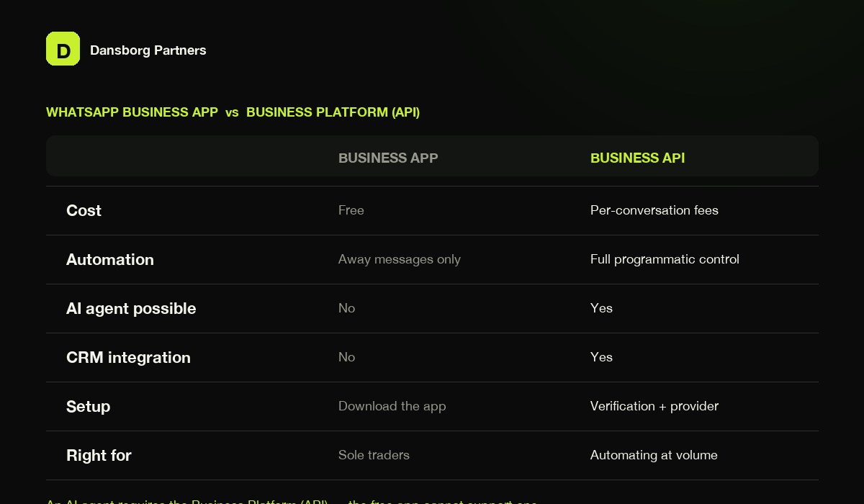Select the "Full programmatic control" cell
Screen dimensions: 864x504
(x=665, y=259)
